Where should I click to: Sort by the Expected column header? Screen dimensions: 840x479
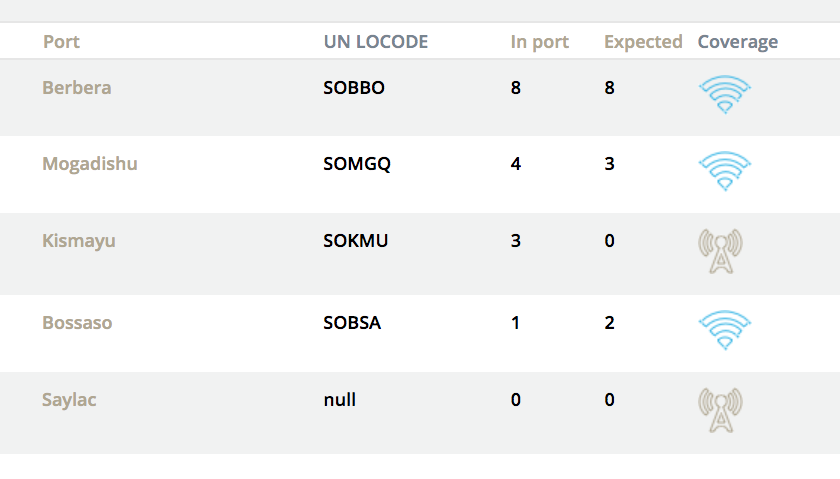643,42
